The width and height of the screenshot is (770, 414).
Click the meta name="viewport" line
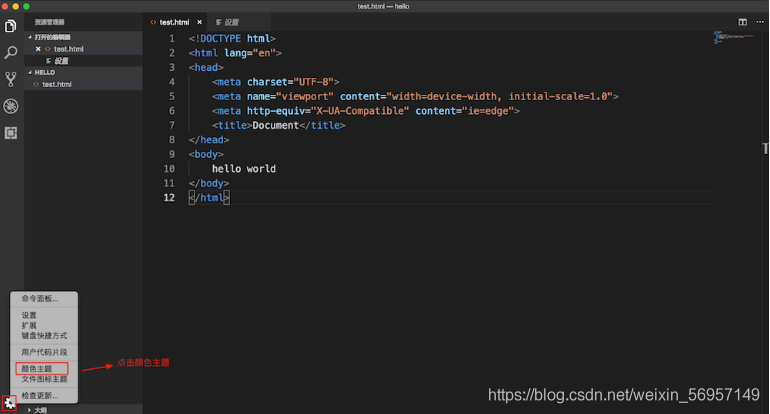pyautogui.click(x=415, y=96)
